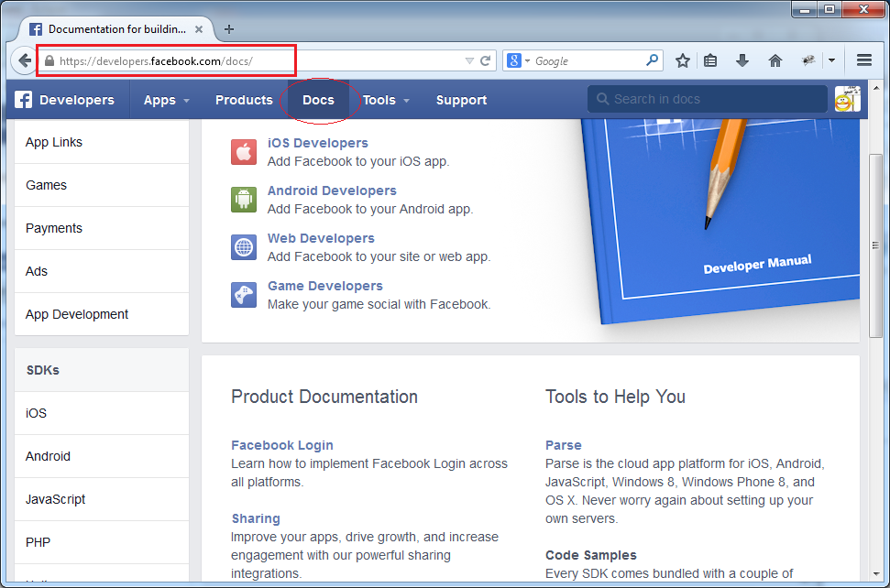The image size is (890, 588).
Task: Open the Web Developers link
Action: coord(322,238)
